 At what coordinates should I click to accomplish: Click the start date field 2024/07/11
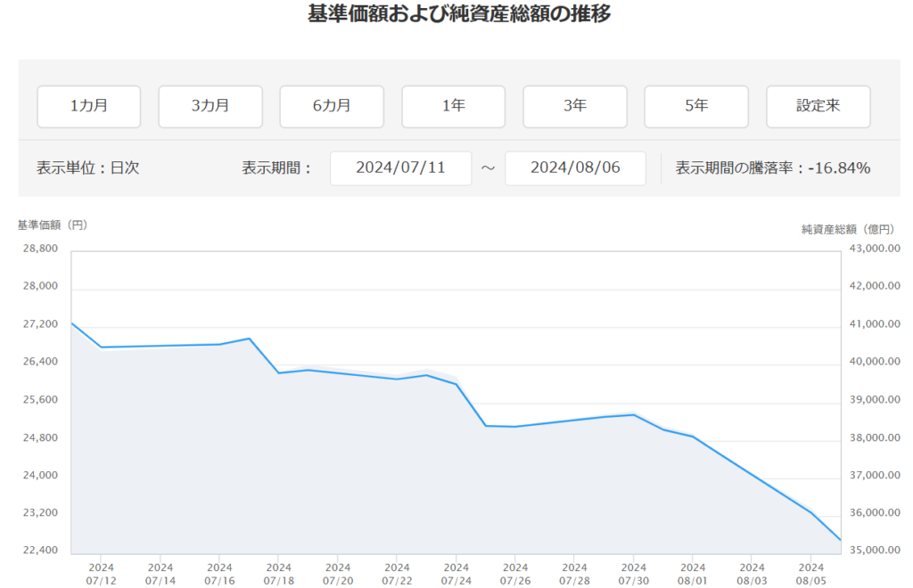400,167
